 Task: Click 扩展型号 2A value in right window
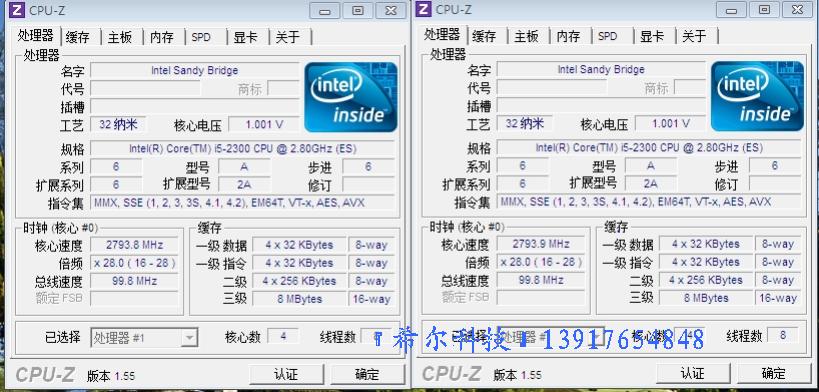pyautogui.click(x=650, y=183)
